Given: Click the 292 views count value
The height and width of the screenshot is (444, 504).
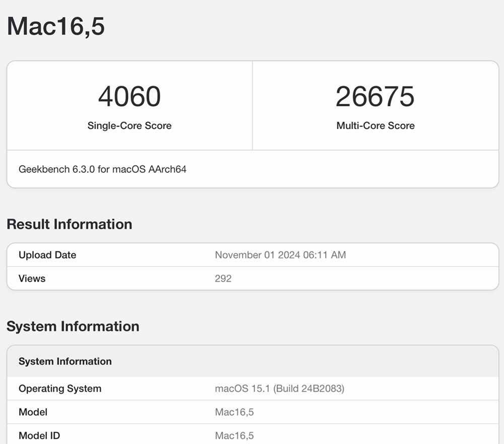Looking at the screenshot, I should pos(223,279).
